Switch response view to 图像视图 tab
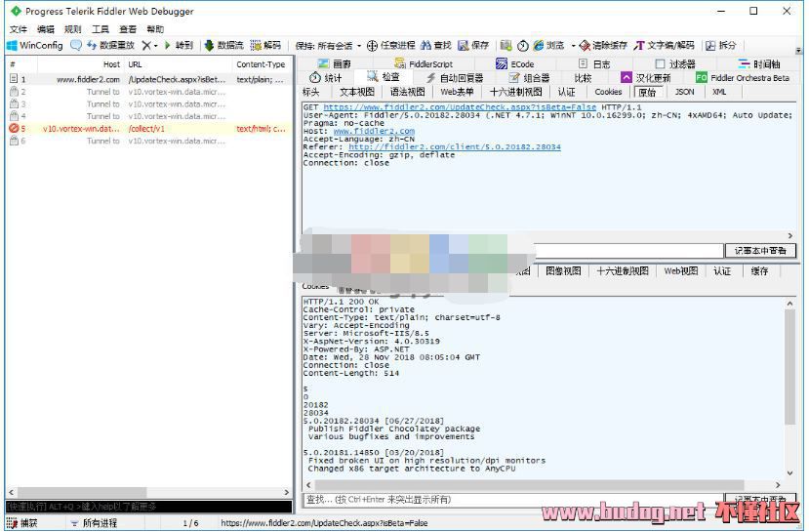Viewport: 809px width, 532px height. [x=563, y=271]
